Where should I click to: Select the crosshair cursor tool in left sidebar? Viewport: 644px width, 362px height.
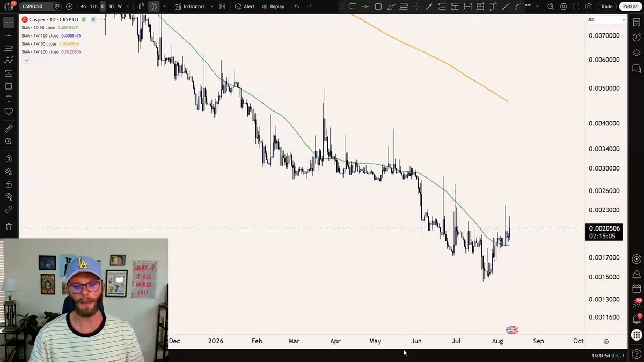9,23
